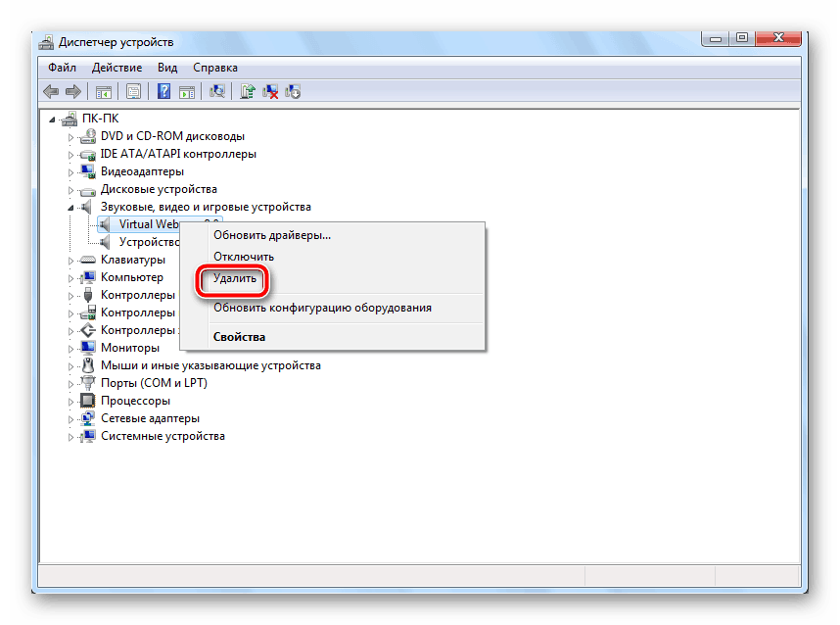The image size is (840, 625).
Task: Open the Справка menu
Action: coord(215,68)
